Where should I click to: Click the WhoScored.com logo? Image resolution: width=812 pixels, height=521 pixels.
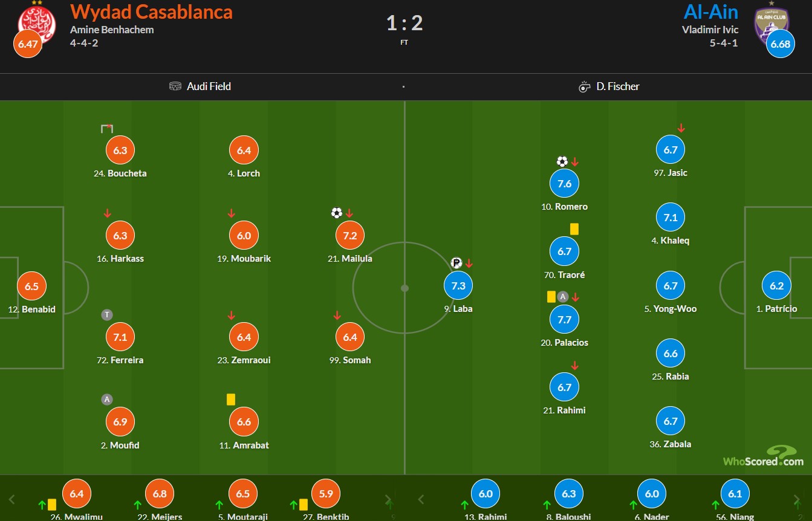pos(764,456)
